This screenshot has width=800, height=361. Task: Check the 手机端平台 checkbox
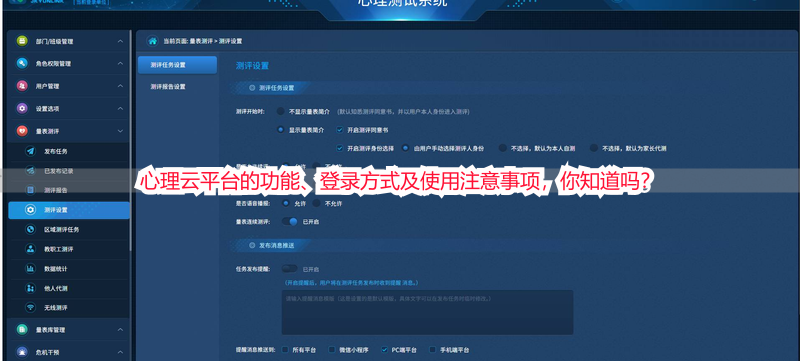point(432,350)
